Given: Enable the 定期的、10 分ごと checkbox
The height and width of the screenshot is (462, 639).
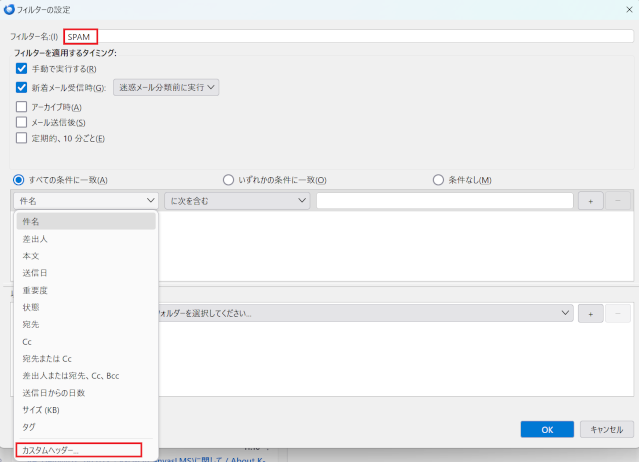Looking at the screenshot, I should click(x=22, y=138).
